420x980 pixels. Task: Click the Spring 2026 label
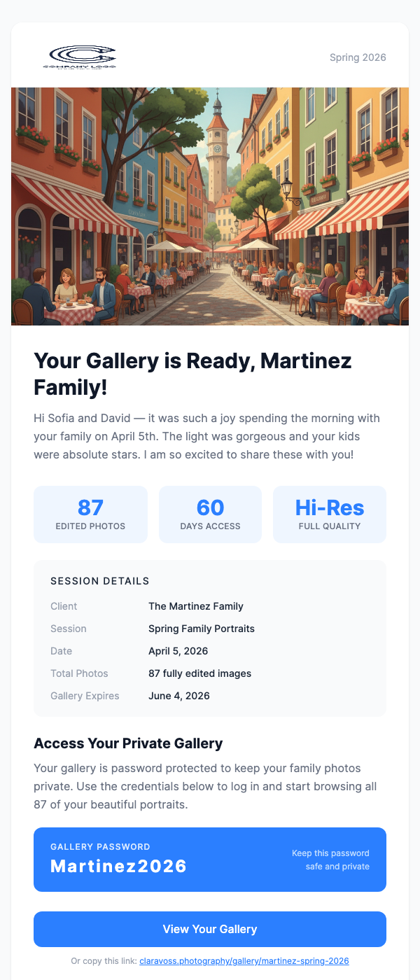point(358,57)
